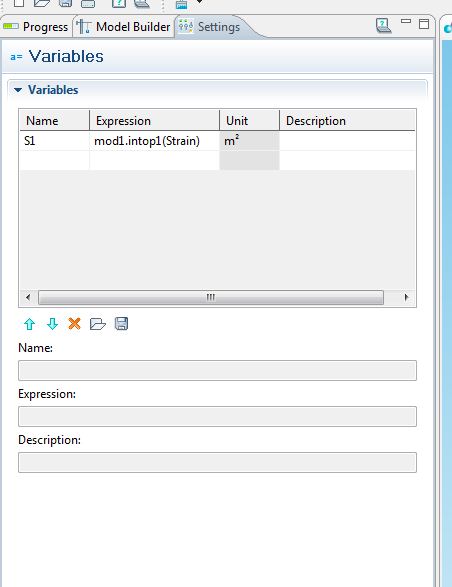Click the Model Builder tree icon
452x587 pixels.
pos(83,27)
